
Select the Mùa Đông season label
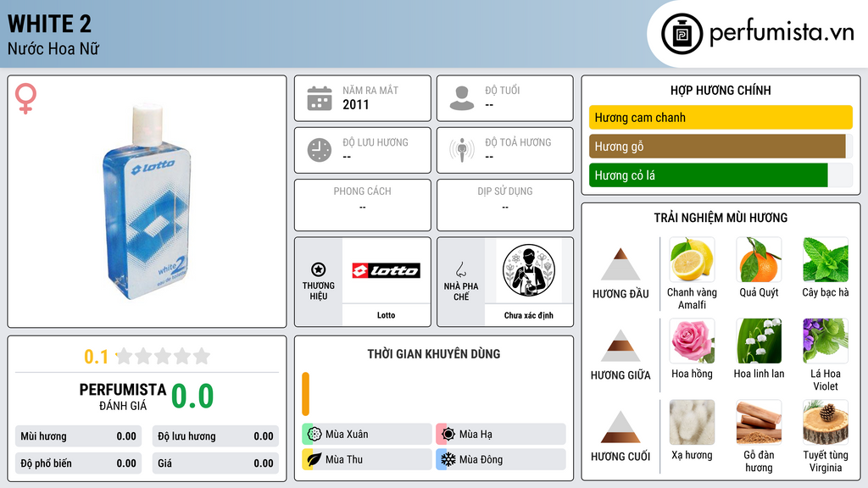pyautogui.click(x=481, y=459)
